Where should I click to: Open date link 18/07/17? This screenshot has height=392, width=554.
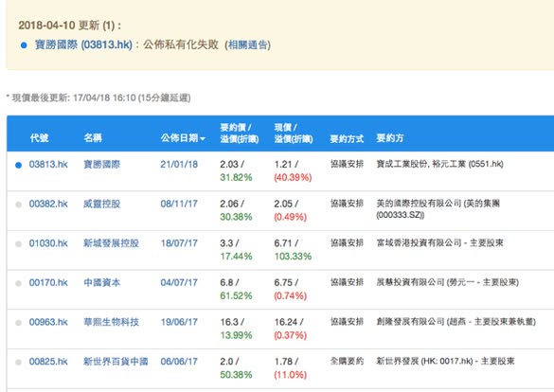[179, 243]
